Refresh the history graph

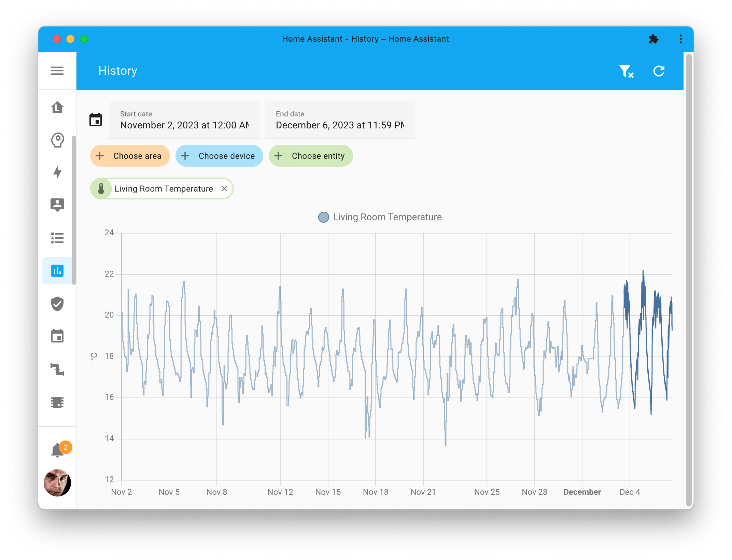pyautogui.click(x=659, y=71)
